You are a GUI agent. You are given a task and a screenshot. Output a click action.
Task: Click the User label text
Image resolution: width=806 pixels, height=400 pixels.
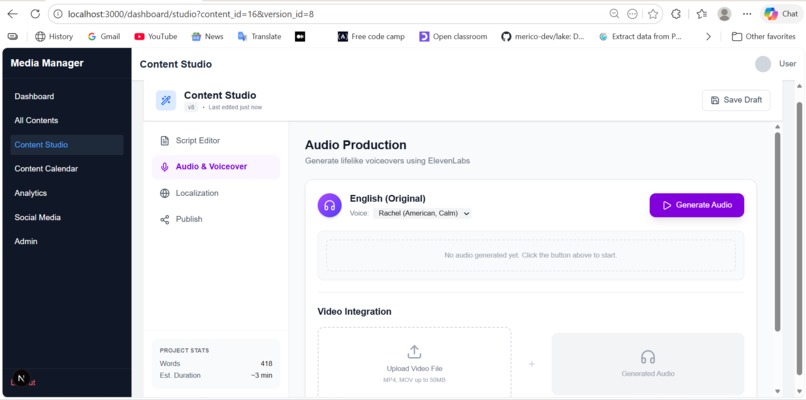coord(787,64)
